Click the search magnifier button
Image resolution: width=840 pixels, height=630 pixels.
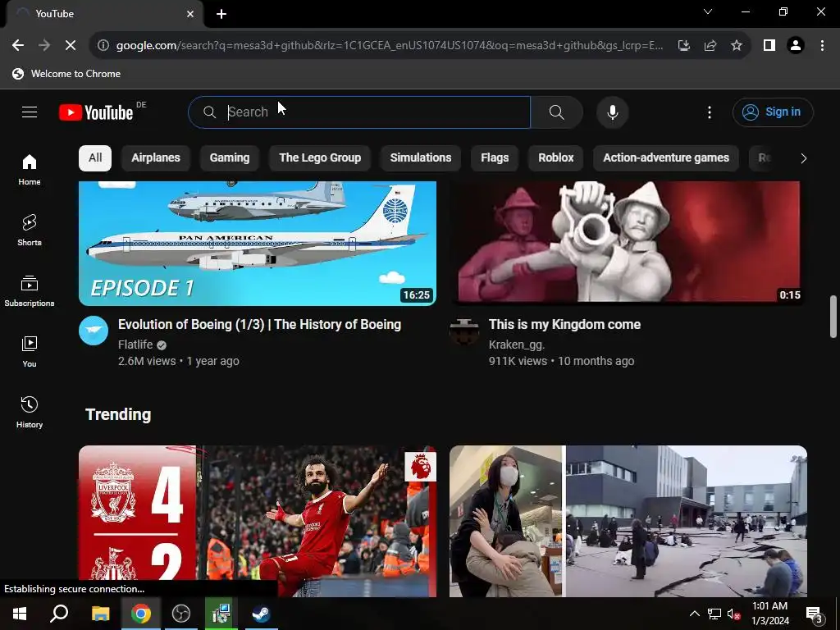click(x=557, y=112)
